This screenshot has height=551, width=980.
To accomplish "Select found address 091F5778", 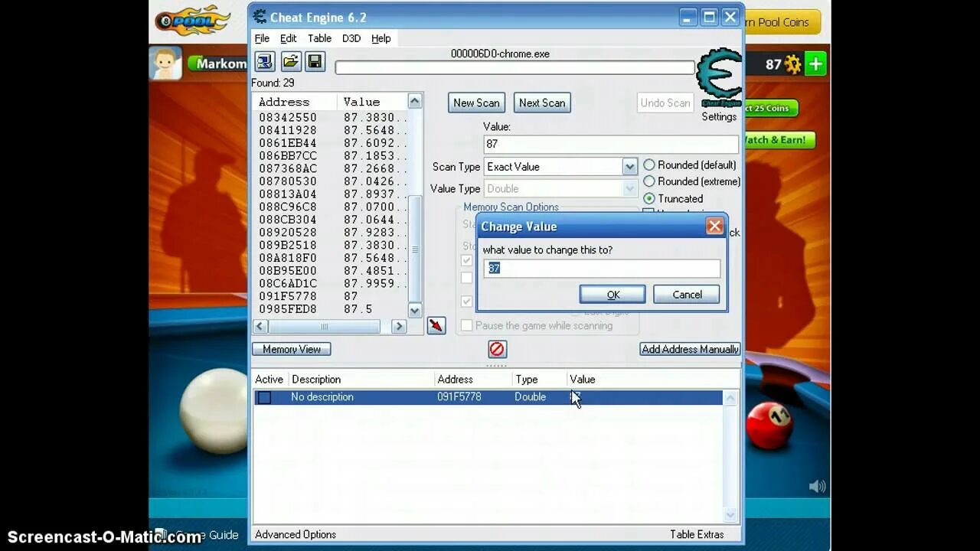I will coord(287,296).
